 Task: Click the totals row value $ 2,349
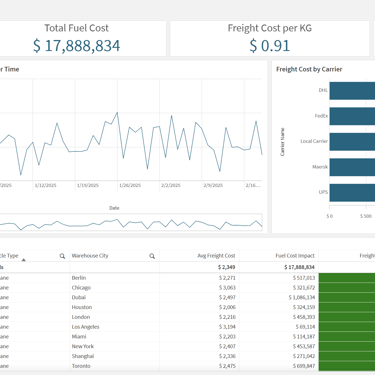click(x=227, y=267)
